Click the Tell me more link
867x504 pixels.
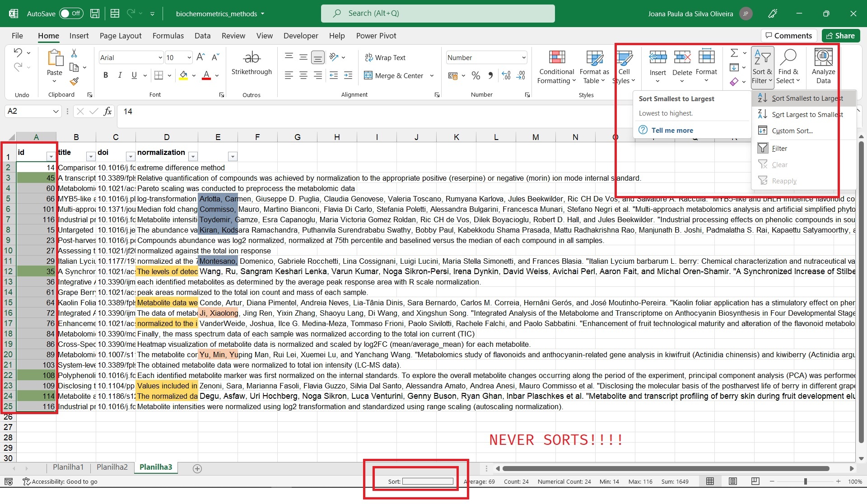(672, 130)
